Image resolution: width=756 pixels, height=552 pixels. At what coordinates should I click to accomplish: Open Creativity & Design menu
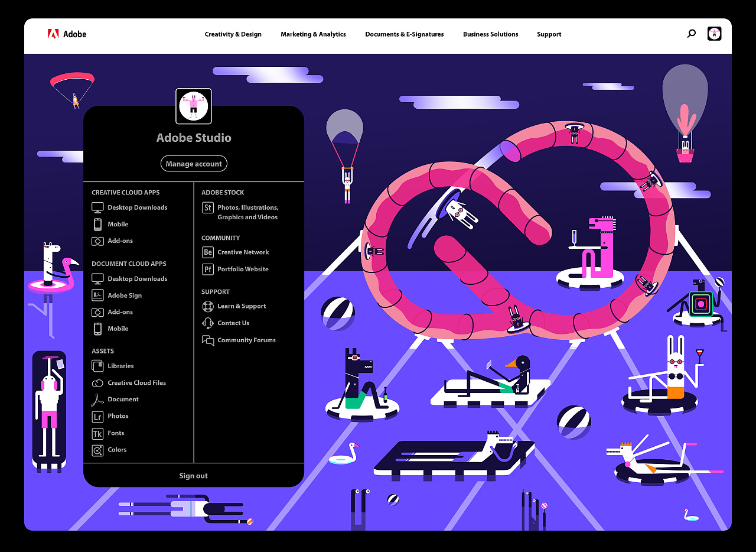coord(233,34)
